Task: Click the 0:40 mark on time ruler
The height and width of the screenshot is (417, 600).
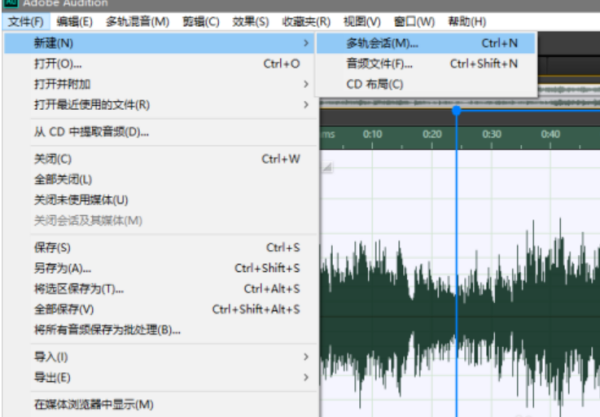Action: tap(551, 134)
